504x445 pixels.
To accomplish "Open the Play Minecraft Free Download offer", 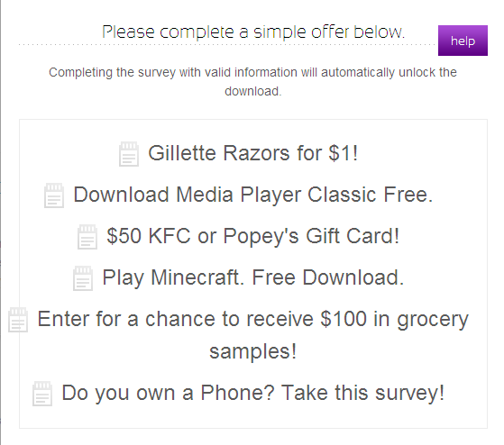I will (253, 277).
